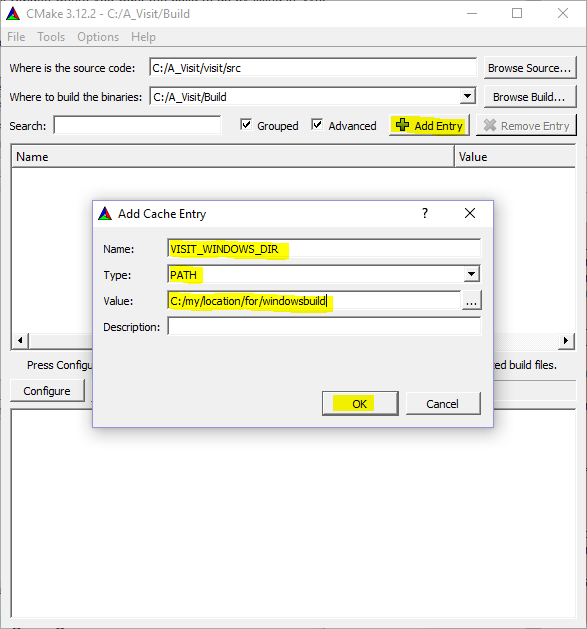Click the Value column header
This screenshot has width=587, height=629.
[515, 156]
